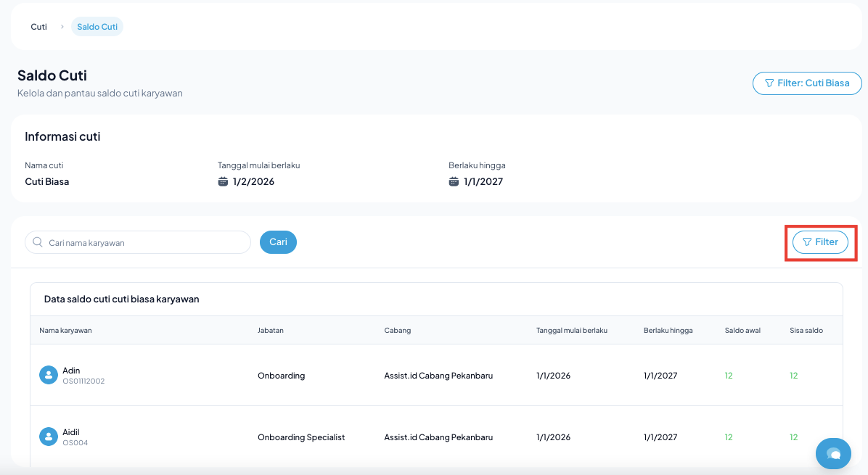Click the Jabatan column header
This screenshot has width=868, height=475.
coord(270,331)
